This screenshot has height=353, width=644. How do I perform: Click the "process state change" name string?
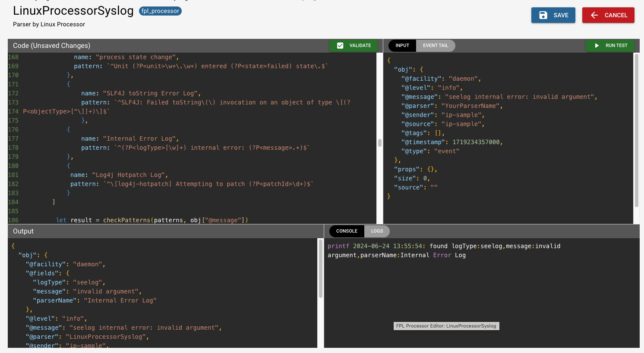(136, 57)
